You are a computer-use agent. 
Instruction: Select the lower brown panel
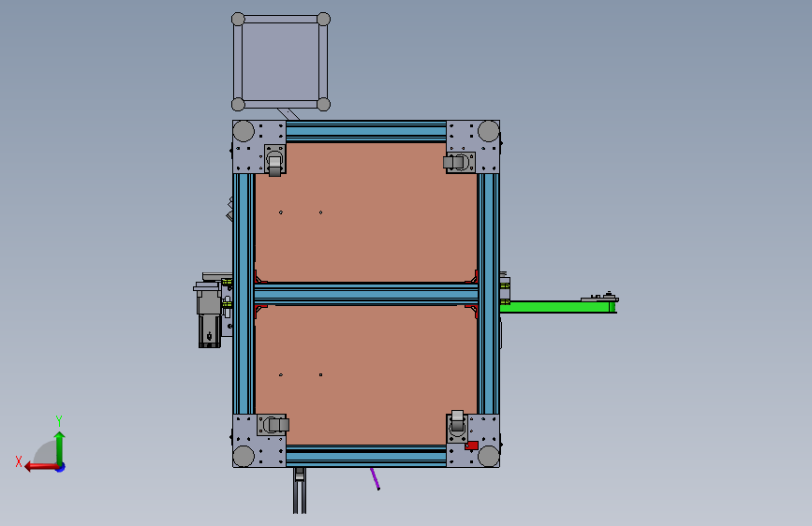pyautogui.click(x=366, y=374)
